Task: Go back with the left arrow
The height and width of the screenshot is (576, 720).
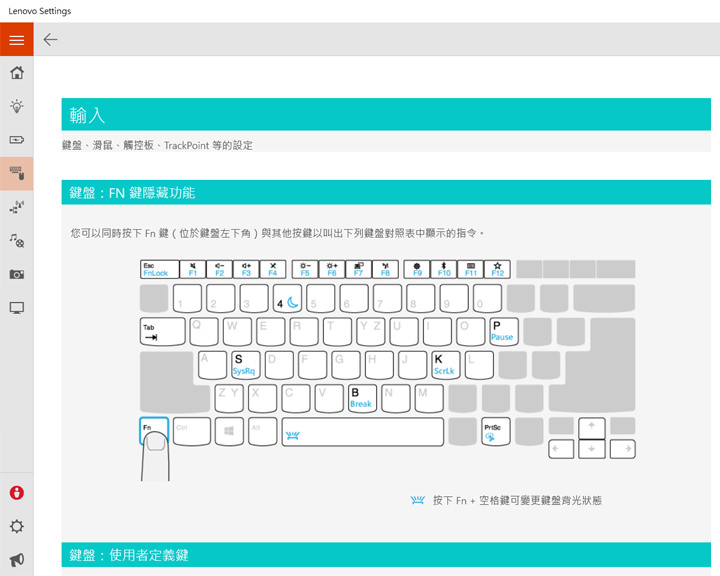Action: pos(50,40)
